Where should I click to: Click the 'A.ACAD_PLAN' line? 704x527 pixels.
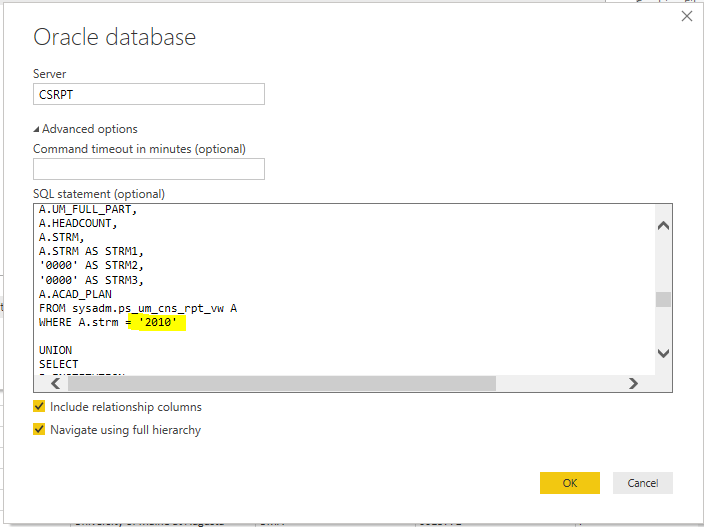tap(75, 294)
